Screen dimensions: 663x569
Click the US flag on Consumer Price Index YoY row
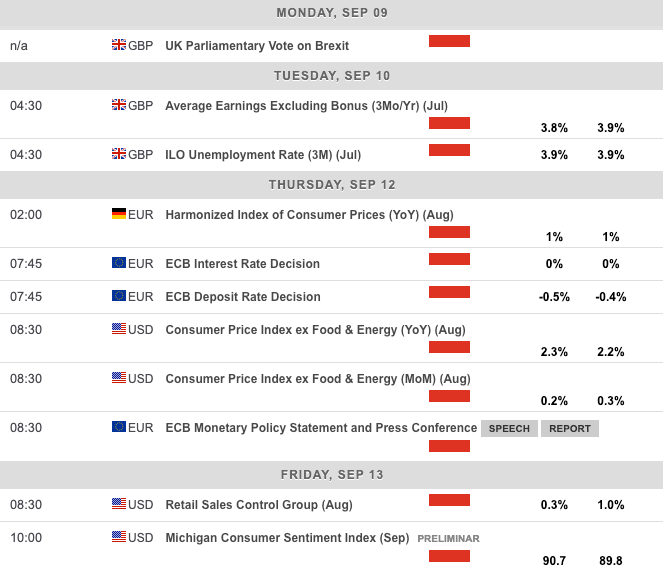(x=119, y=329)
